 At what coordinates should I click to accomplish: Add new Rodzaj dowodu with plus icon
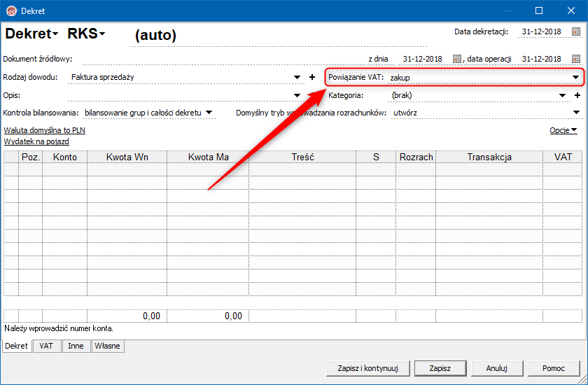[312, 77]
